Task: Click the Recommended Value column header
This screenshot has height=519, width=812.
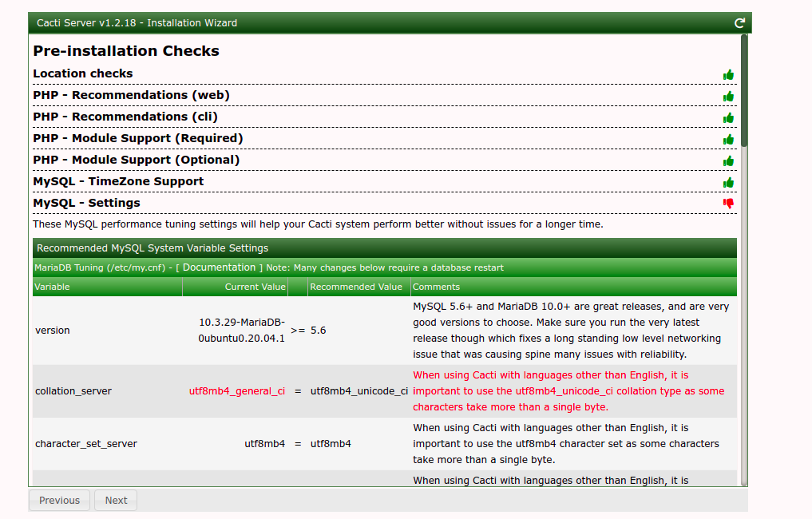Action: coord(356,287)
